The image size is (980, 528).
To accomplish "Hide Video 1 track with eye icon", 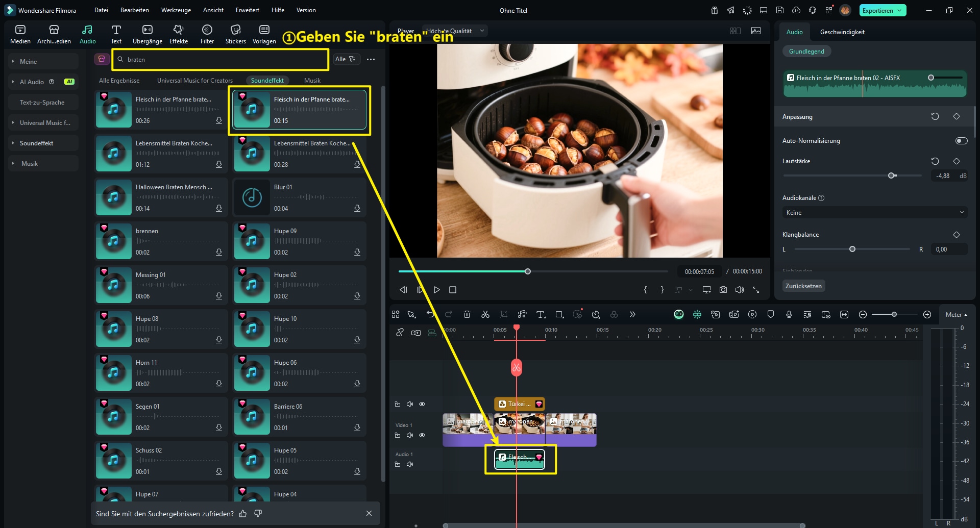I will click(x=422, y=435).
